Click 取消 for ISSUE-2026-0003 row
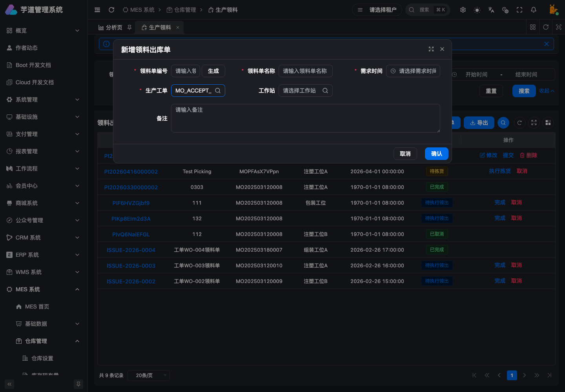 point(516,265)
